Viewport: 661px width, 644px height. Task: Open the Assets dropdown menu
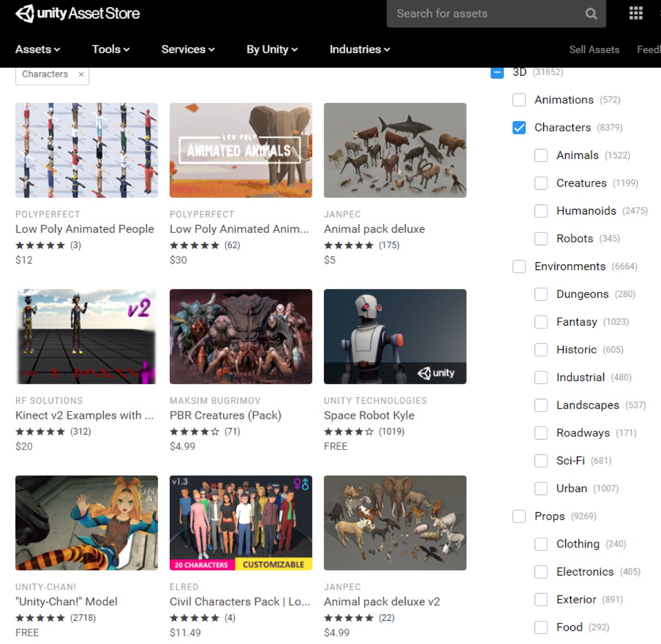(x=37, y=50)
